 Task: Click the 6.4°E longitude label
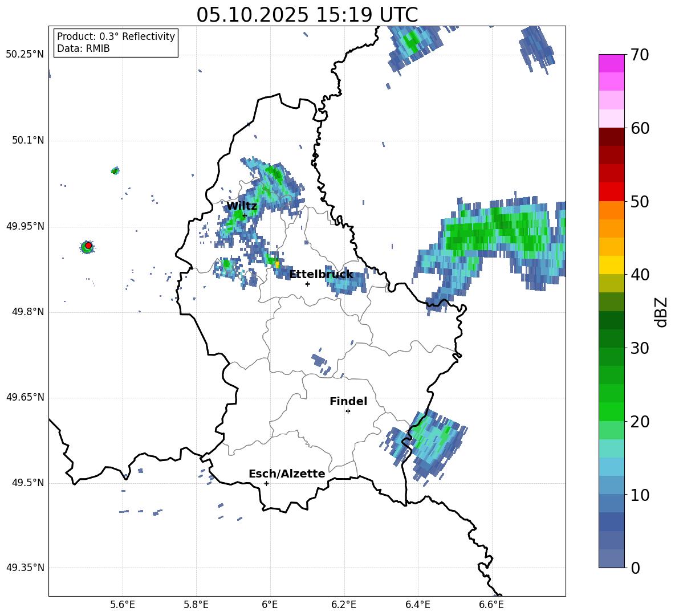(x=417, y=605)
